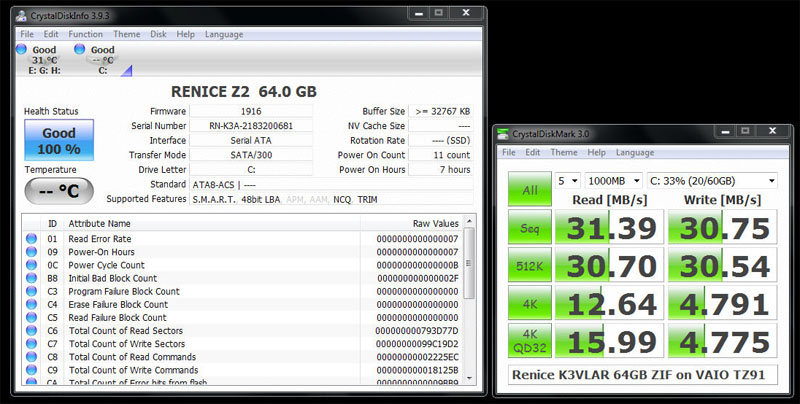Click status orb for Total Count of Write Sectors

[32, 344]
